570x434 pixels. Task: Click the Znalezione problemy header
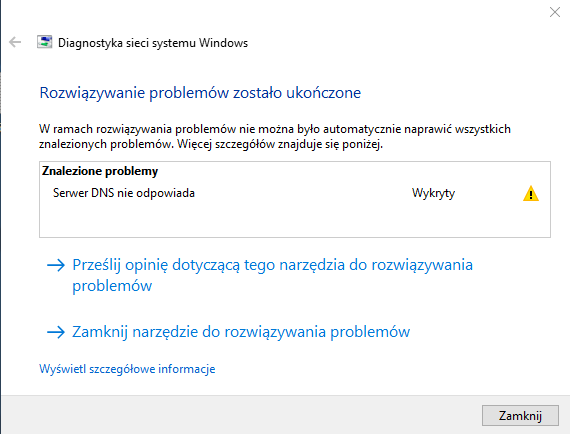pyautogui.click(x=100, y=171)
